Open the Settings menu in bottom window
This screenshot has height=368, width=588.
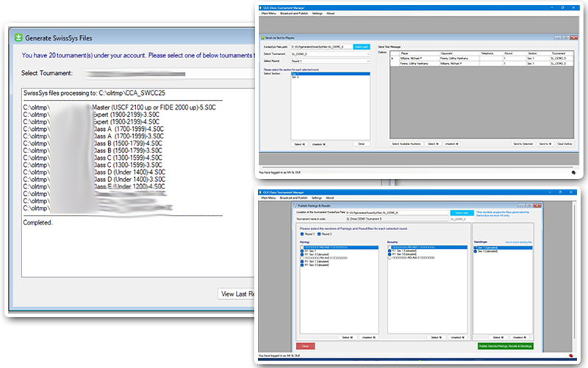(x=317, y=198)
